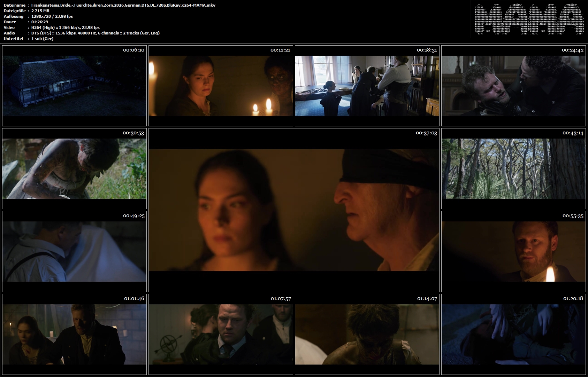
Task: Open the thumbnail stamped 01:07:57
Action: pos(221,334)
